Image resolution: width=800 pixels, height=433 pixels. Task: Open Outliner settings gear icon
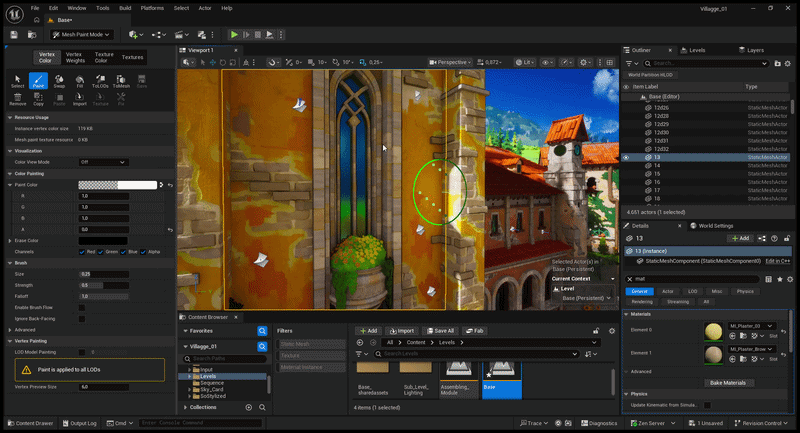tap(788, 63)
